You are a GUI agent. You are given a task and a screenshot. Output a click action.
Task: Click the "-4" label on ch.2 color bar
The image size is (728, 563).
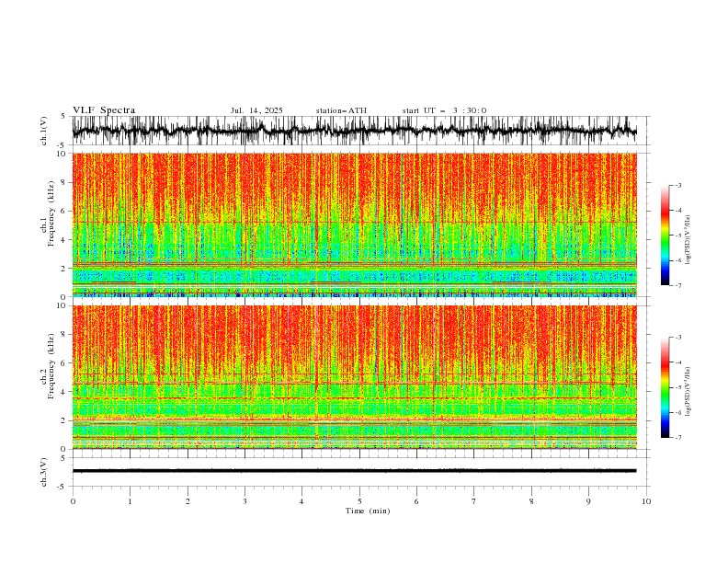[x=677, y=362]
